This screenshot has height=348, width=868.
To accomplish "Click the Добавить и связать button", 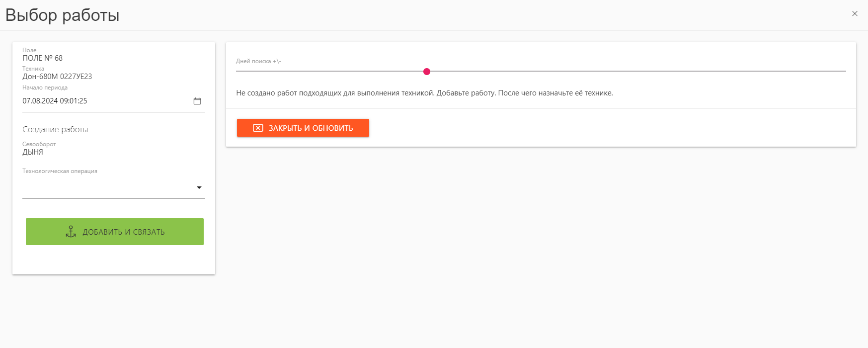I will click(115, 232).
